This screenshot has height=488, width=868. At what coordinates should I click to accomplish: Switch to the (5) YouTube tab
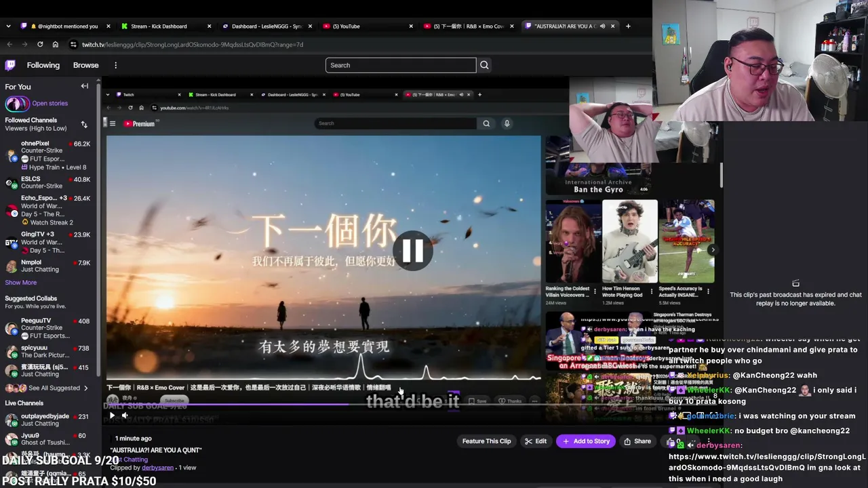(x=367, y=26)
